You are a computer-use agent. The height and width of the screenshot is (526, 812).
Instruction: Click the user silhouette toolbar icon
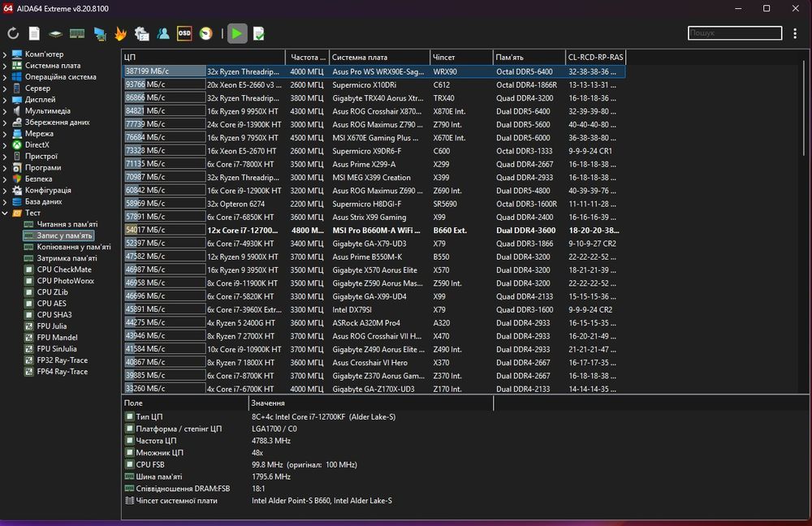163,33
